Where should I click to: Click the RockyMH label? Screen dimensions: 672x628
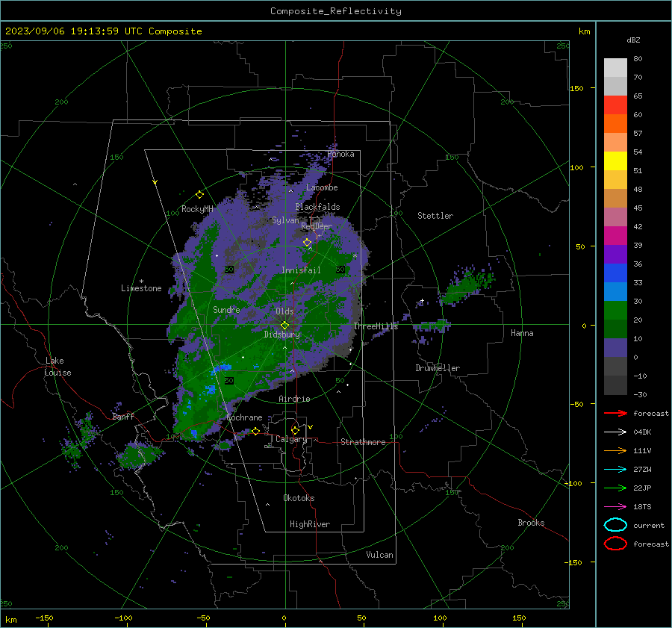[x=197, y=209]
